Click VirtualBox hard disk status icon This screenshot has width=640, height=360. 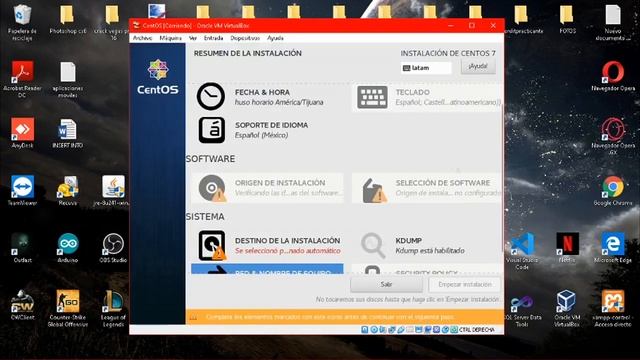tap(365, 329)
